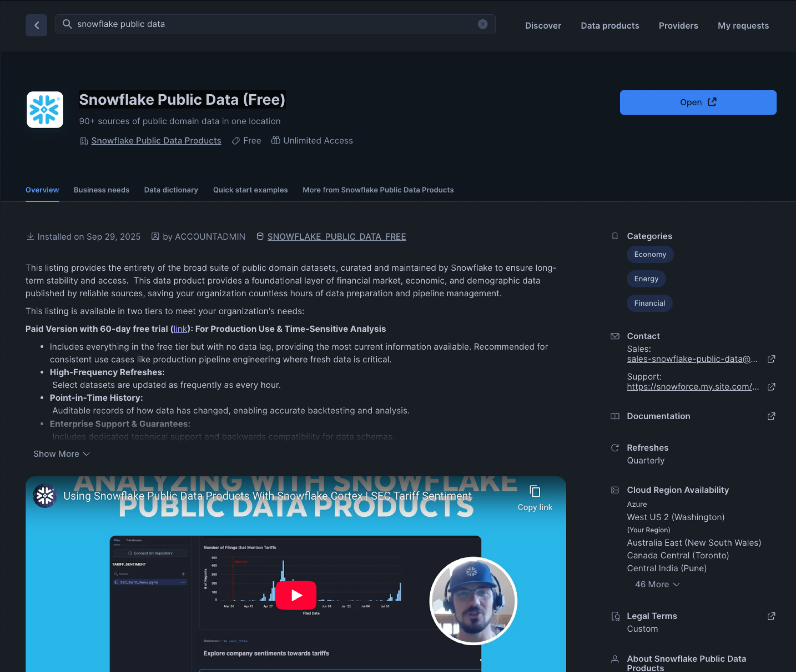Click the Snowflake logo listing icon
This screenshot has height=672, width=796.
point(45,110)
